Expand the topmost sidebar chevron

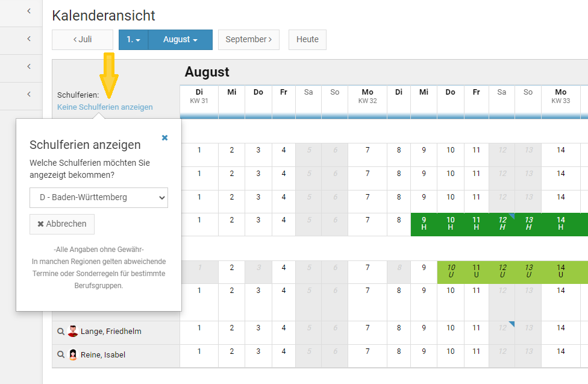tap(29, 11)
